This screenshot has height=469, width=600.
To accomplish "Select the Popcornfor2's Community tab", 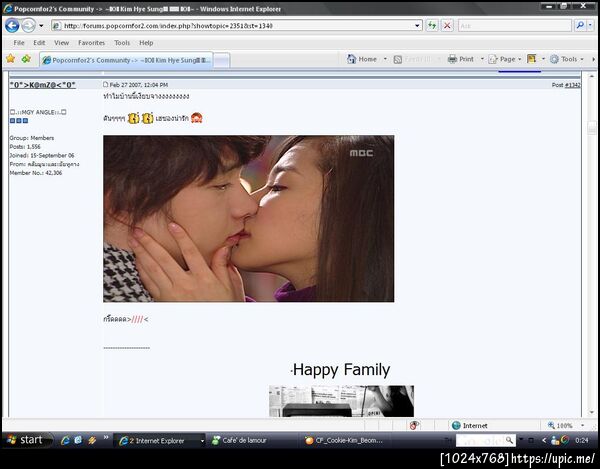I will click(x=126, y=60).
